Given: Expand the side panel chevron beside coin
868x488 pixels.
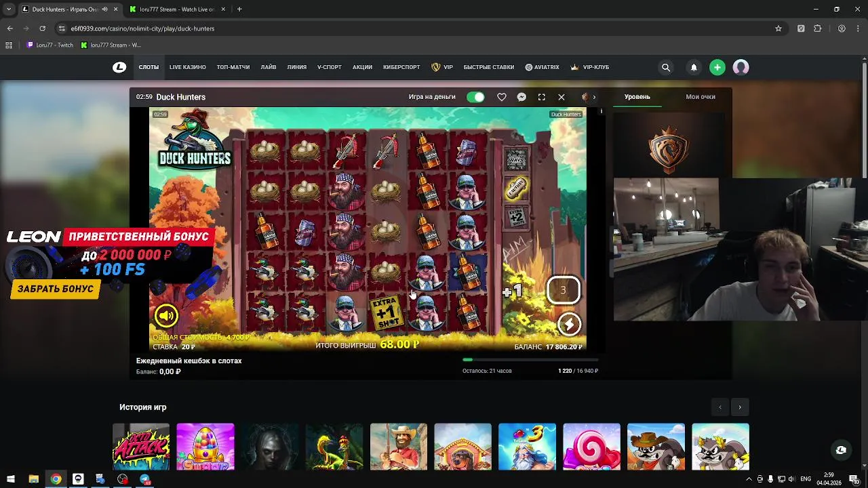Looking at the screenshot, I should [594, 97].
